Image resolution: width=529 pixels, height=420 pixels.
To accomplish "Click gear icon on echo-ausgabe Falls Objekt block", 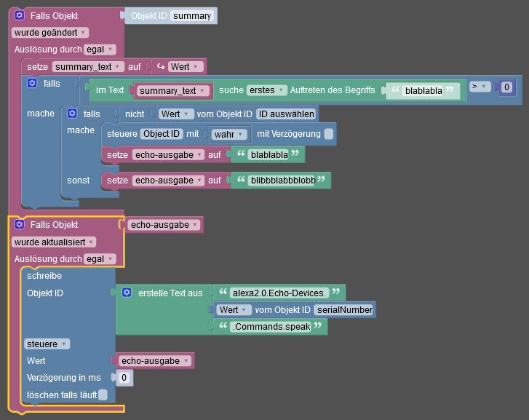I will (x=20, y=224).
